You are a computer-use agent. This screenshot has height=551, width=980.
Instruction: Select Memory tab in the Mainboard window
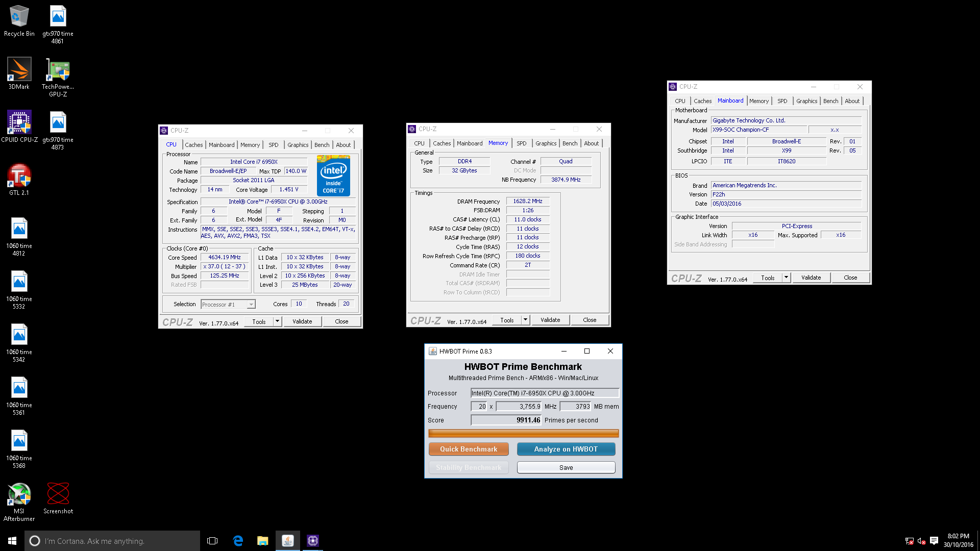pos(759,101)
